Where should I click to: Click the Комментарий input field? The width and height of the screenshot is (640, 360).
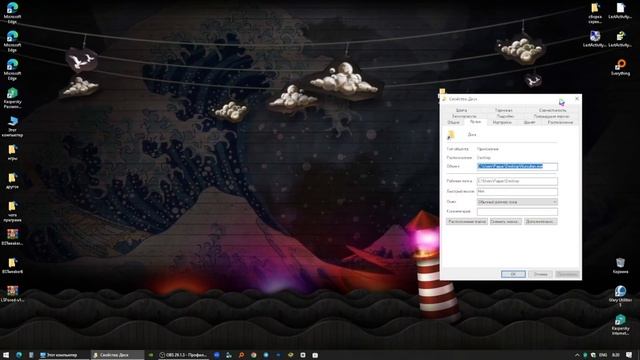517,211
